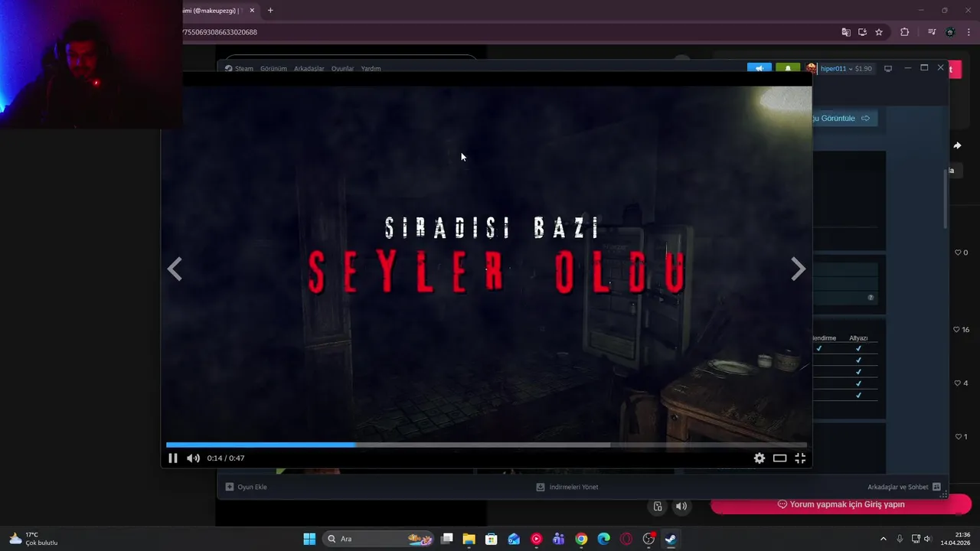Open the Yardım menu
Viewport: 980px width, 551px height.
click(371, 69)
